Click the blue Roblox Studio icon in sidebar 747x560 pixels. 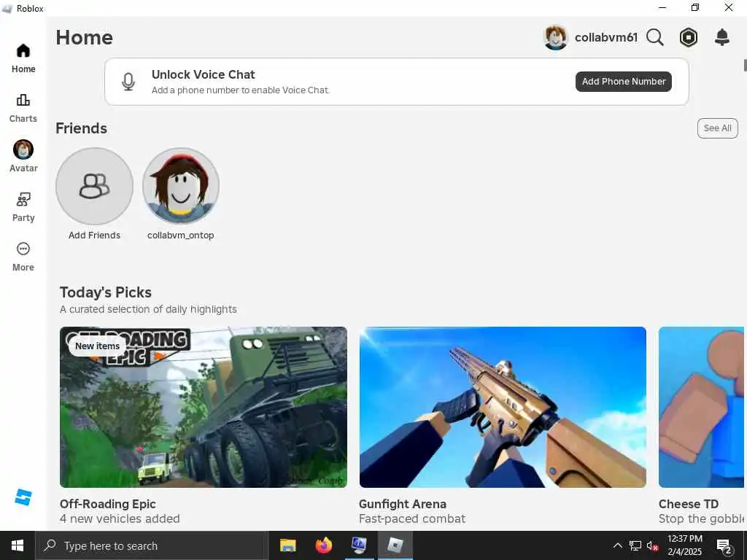coord(23,497)
